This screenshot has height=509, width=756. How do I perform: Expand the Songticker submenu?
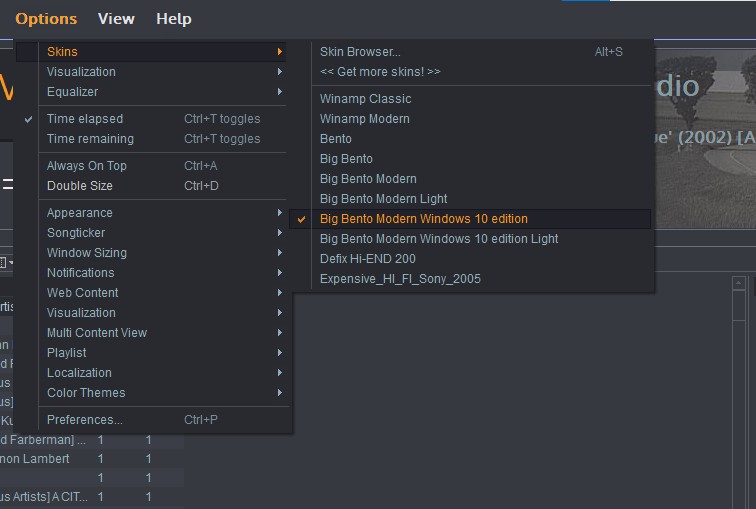click(x=151, y=233)
